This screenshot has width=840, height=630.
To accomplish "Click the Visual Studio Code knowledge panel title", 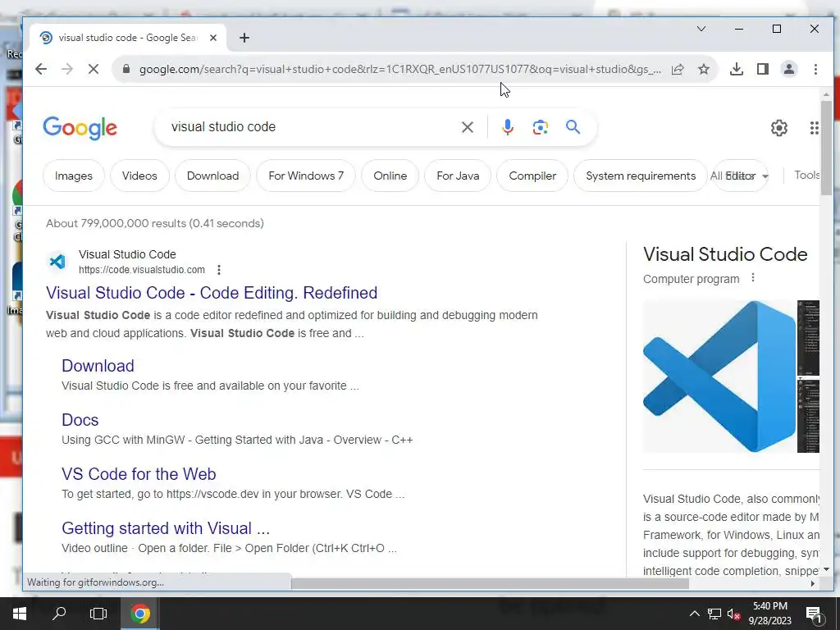I will [x=725, y=254].
